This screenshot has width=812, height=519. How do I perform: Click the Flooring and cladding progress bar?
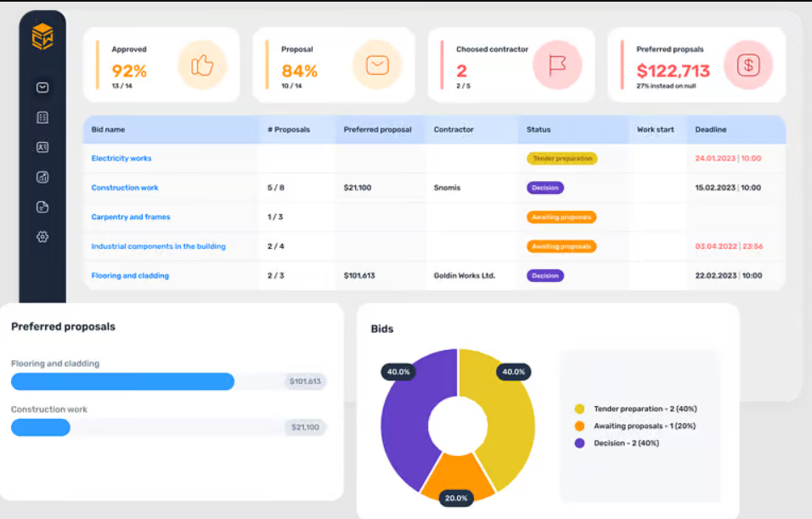pyautogui.click(x=122, y=381)
